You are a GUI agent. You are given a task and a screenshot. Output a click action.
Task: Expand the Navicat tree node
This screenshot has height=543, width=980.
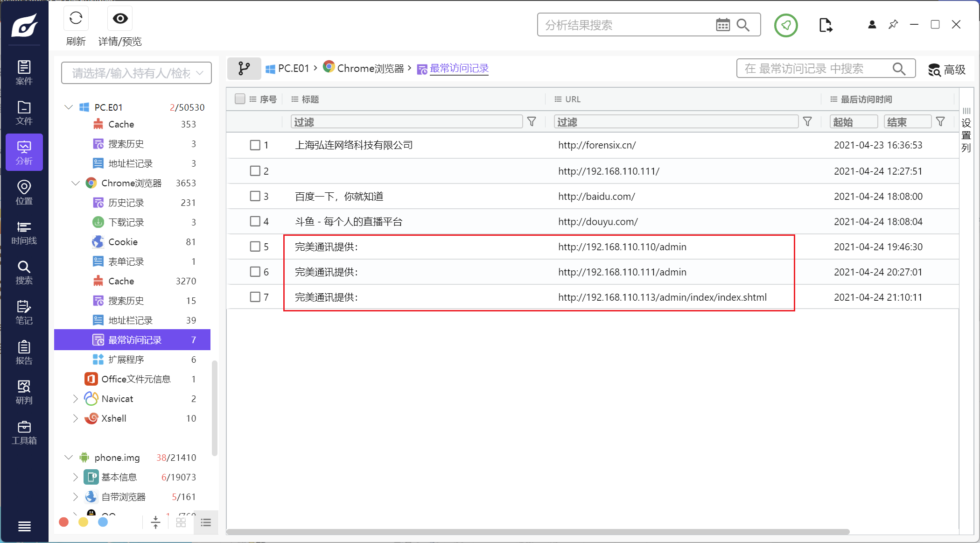(75, 399)
